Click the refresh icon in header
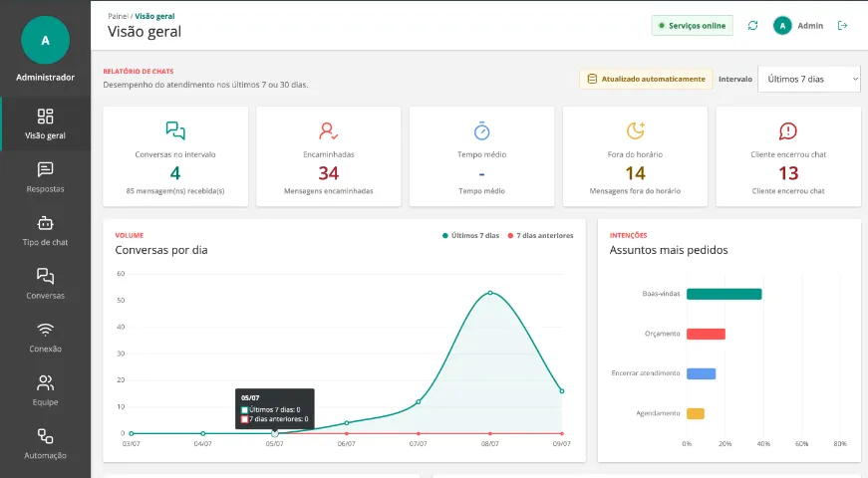868x478 pixels. click(752, 26)
